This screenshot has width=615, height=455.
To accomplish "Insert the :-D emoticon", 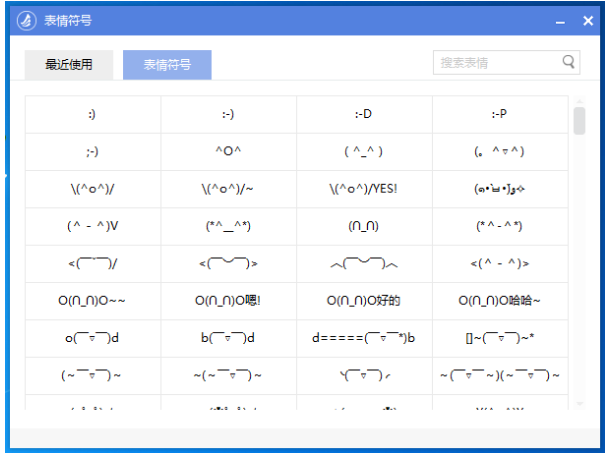I will point(363,114).
